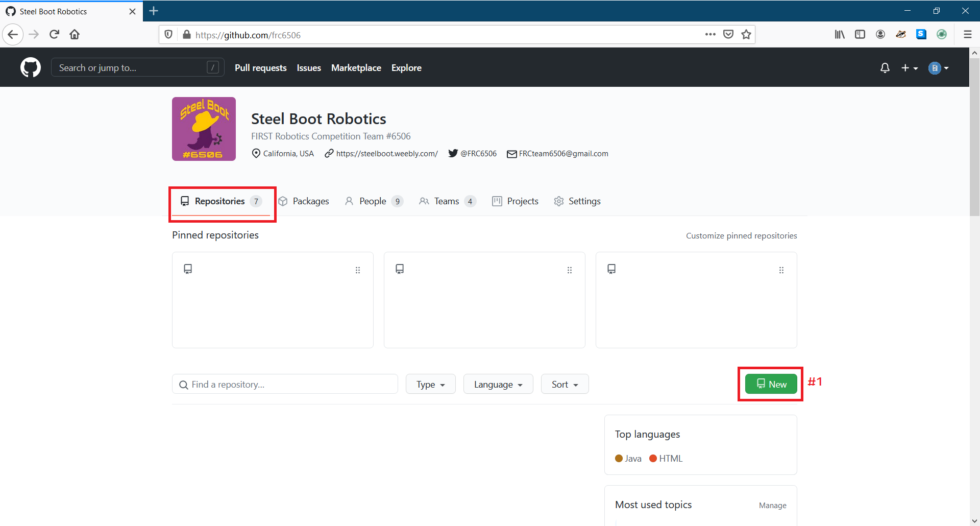Save page to Pocket icon
The width and height of the screenshot is (980, 526).
tap(728, 35)
